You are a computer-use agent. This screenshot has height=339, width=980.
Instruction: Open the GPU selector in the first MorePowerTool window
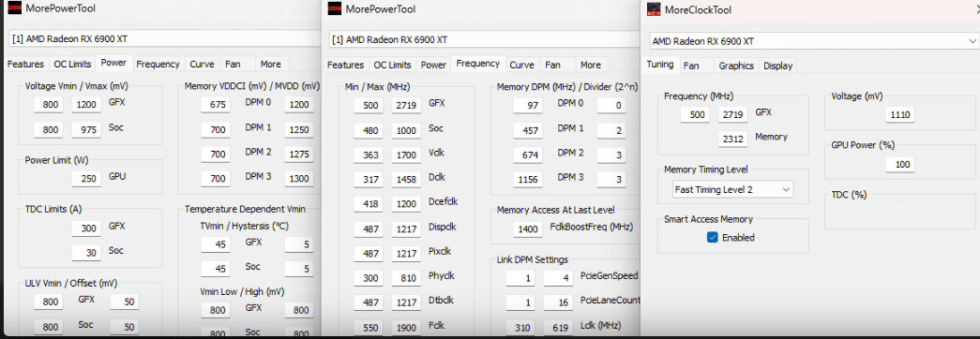coord(165,38)
